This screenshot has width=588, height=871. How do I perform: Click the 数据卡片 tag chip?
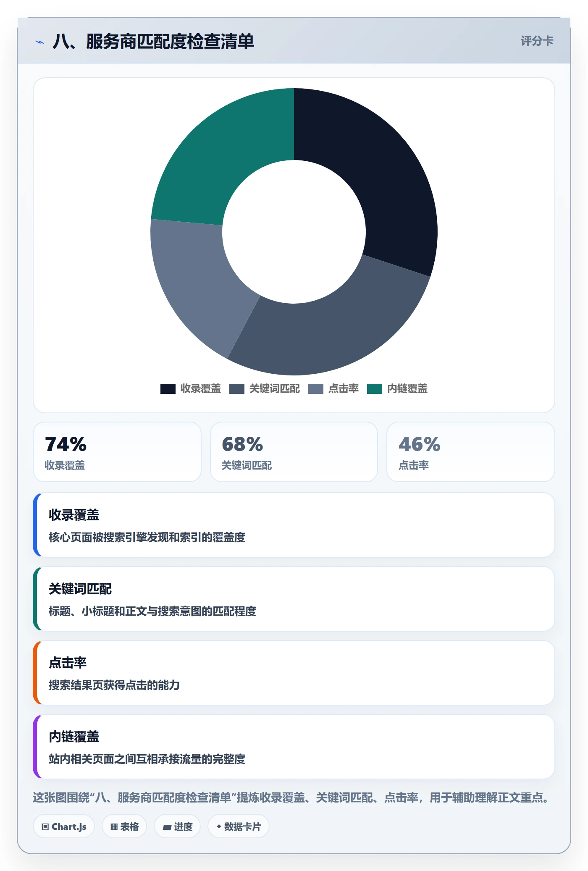(239, 826)
